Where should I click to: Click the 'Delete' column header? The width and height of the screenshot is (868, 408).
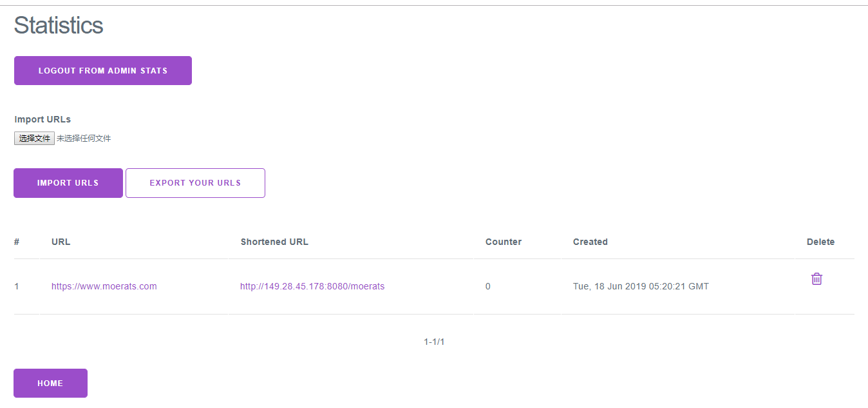pyautogui.click(x=820, y=242)
